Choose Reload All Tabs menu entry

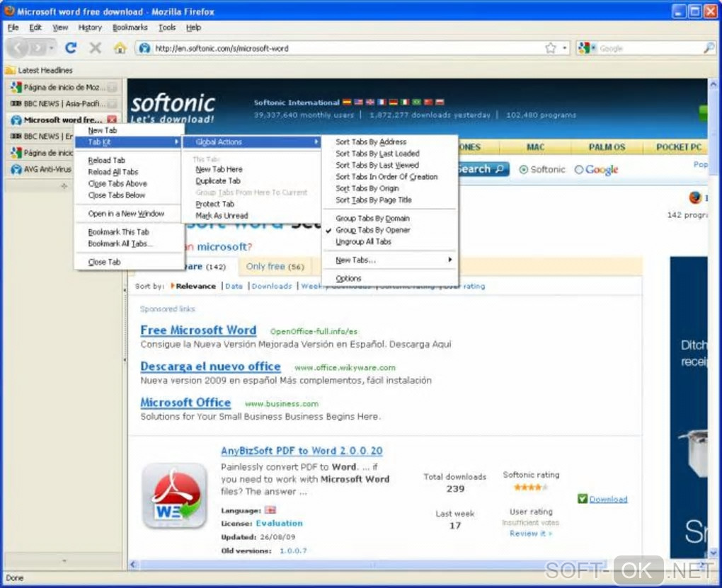point(129,172)
